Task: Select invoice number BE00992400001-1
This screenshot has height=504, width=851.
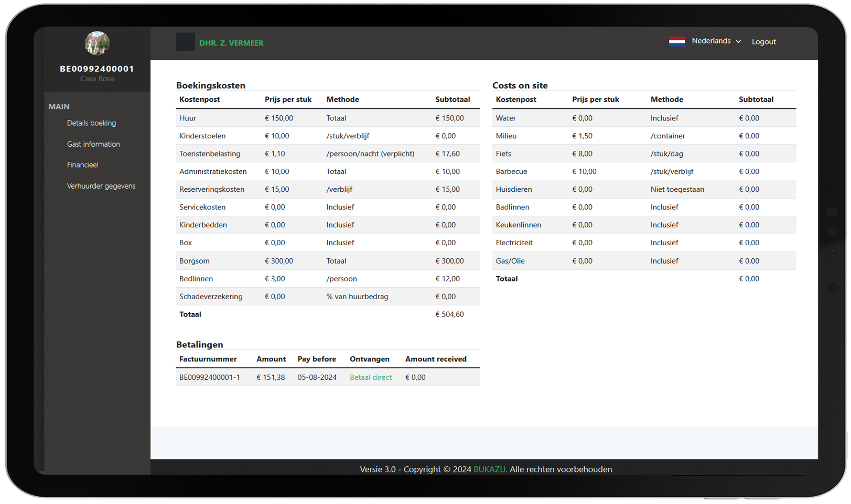Action: coord(209,377)
